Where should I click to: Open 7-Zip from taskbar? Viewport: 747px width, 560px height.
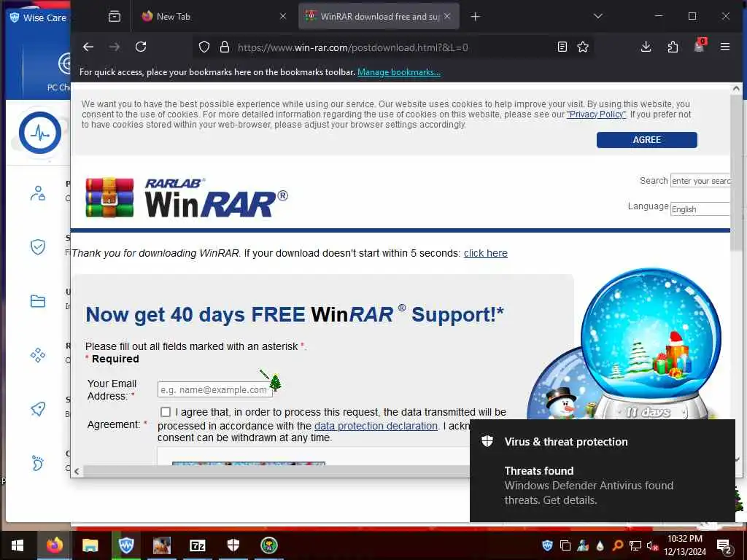[x=197, y=545]
